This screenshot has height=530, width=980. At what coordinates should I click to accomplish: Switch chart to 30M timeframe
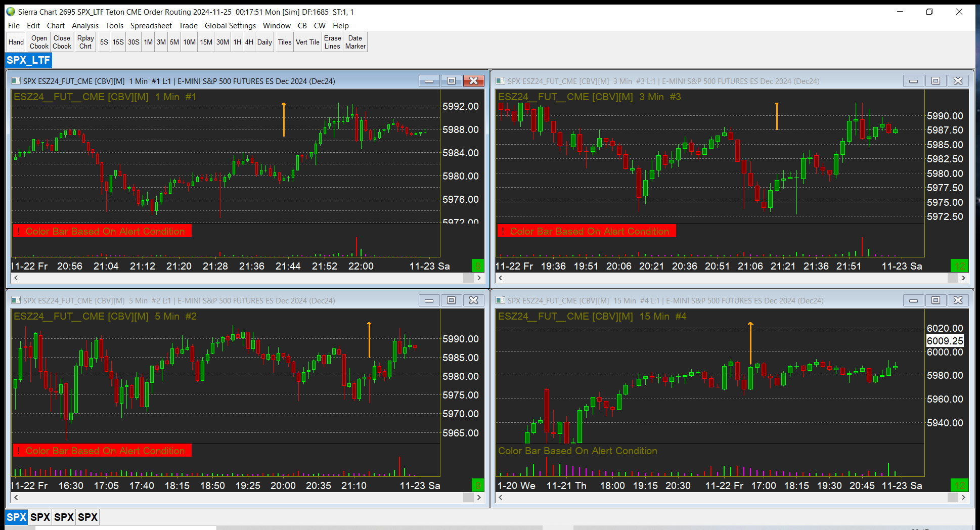pos(222,42)
